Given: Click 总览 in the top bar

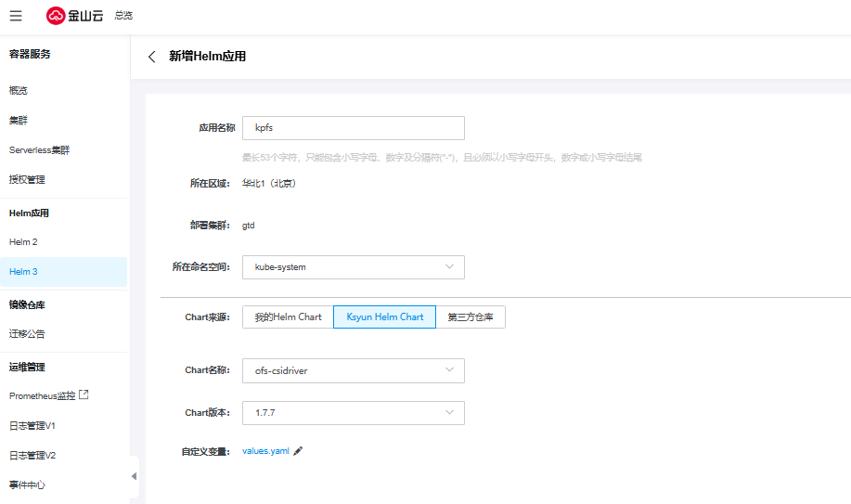Looking at the screenshot, I should pos(123,16).
